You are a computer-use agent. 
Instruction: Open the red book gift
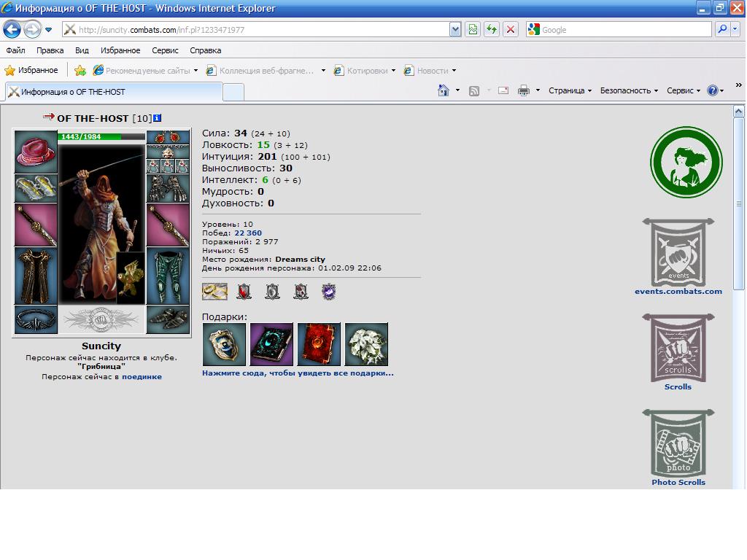(x=319, y=344)
